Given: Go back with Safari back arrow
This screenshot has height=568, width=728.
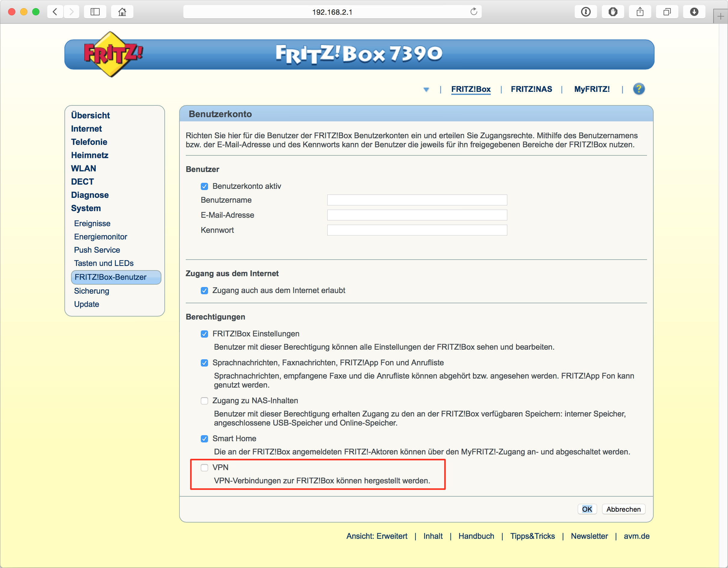Looking at the screenshot, I should click(x=55, y=12).
